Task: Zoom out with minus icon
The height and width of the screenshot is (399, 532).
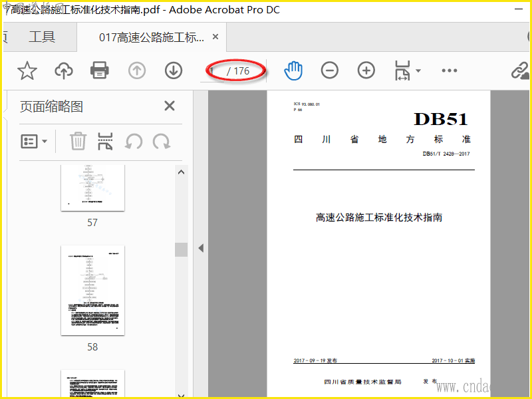Action: (x=329, y=70)
